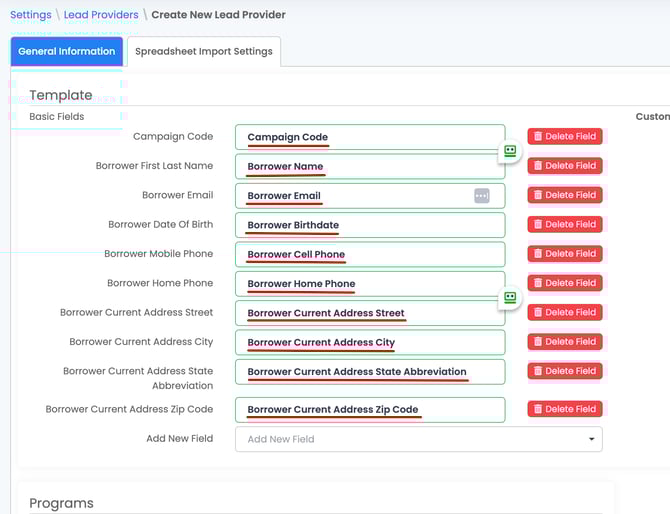The height and width of the screenshot is (514, 670).
Task: Go to Settings in breadcrumb
Action: tap(30, 15)
